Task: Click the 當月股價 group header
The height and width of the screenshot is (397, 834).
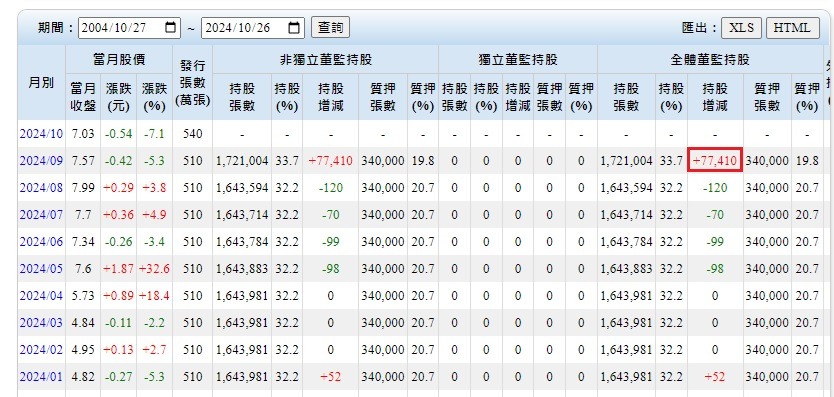Action: (x=119, y=60)
